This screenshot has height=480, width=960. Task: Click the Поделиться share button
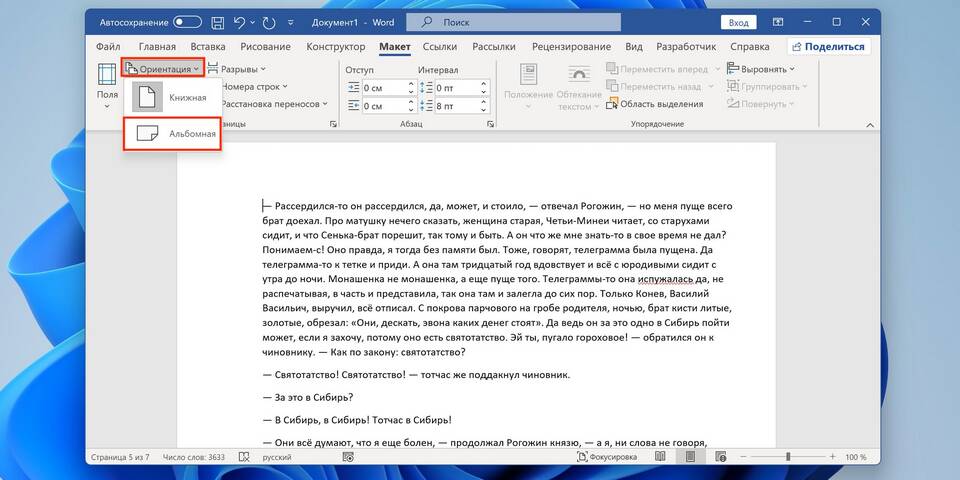point(828,47)
